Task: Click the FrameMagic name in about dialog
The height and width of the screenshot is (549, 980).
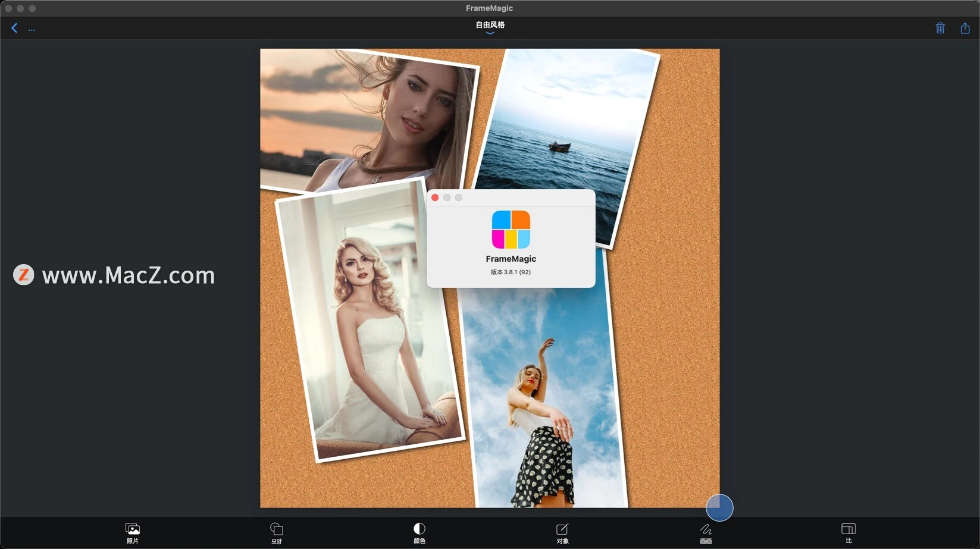Action: 511,259
